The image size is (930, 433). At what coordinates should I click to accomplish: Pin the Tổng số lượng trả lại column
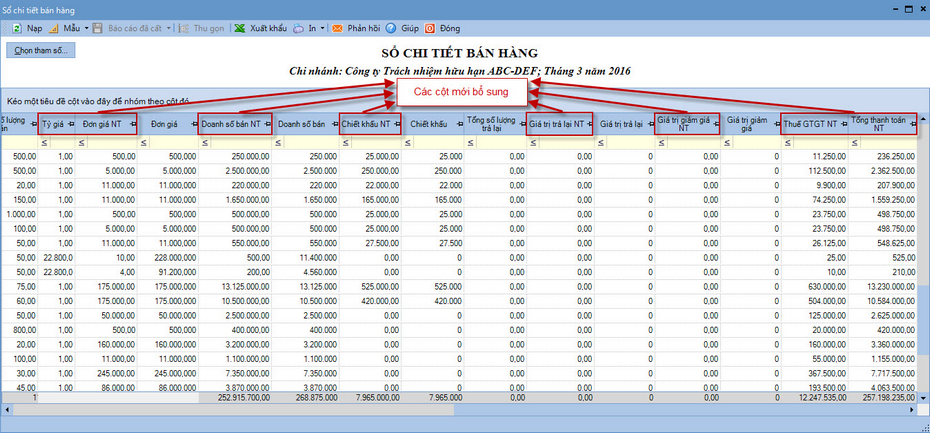[x=521, y=123]
